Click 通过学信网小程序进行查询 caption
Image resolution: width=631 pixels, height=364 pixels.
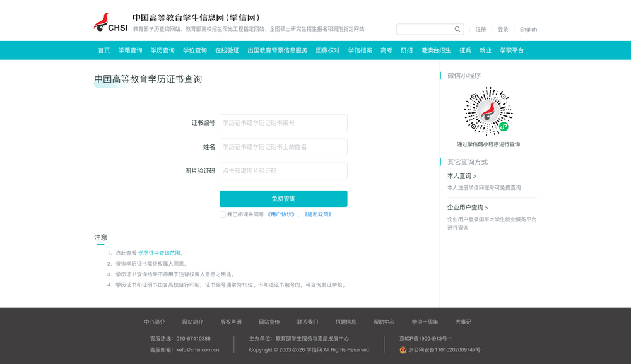click(x=488, y=144)
